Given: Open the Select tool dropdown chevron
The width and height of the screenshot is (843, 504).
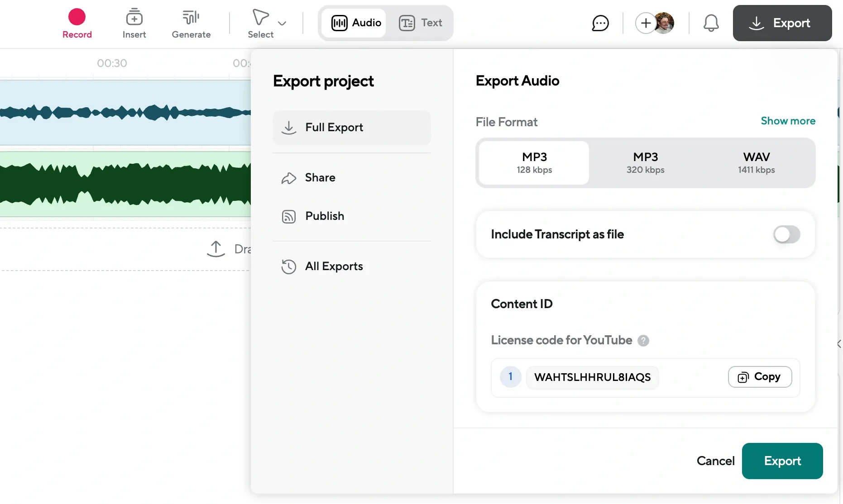Looking at the screenshot, I should click(283, 23).
